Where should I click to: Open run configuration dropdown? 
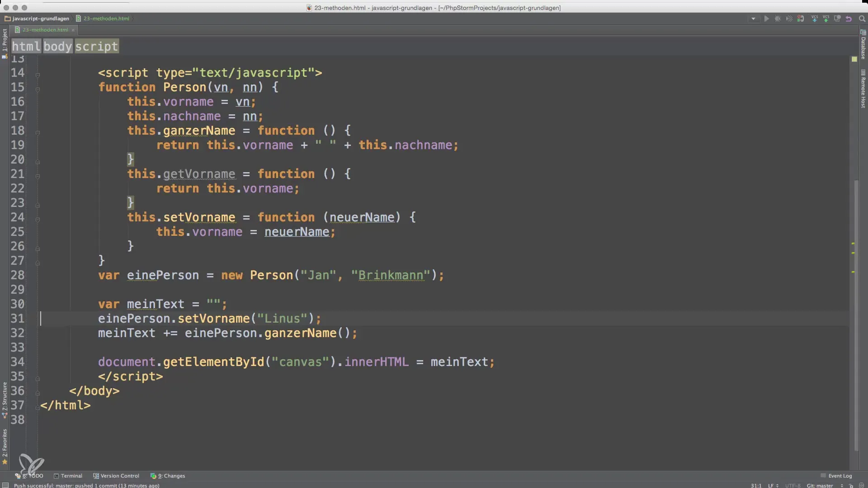click(753, 19)
